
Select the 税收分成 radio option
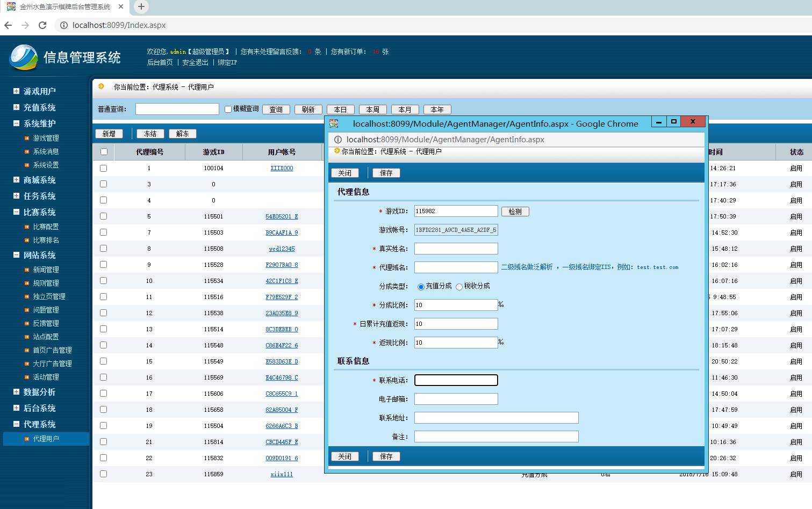[459, 287]
